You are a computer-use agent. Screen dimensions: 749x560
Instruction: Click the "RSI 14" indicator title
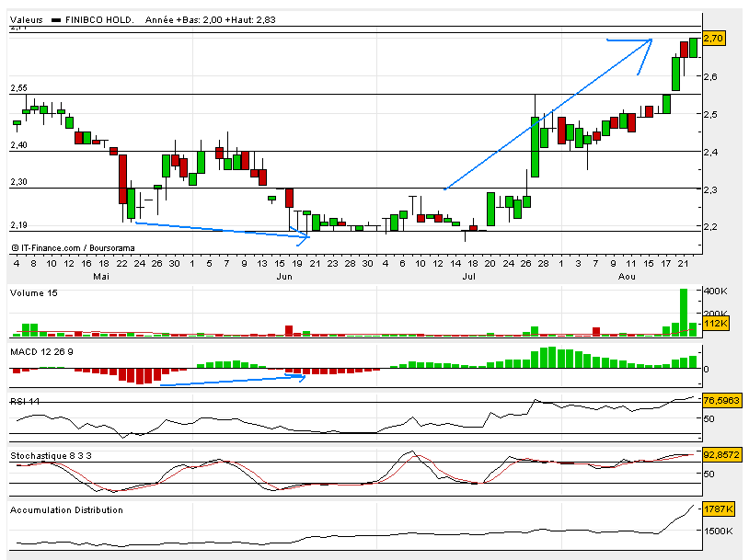point(25,402)
